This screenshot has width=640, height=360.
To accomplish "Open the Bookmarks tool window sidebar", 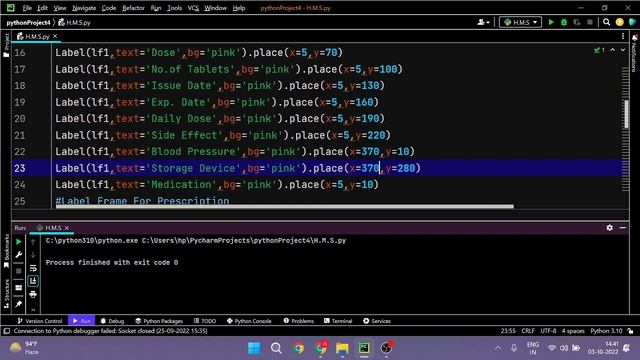I will coord(6,251).
